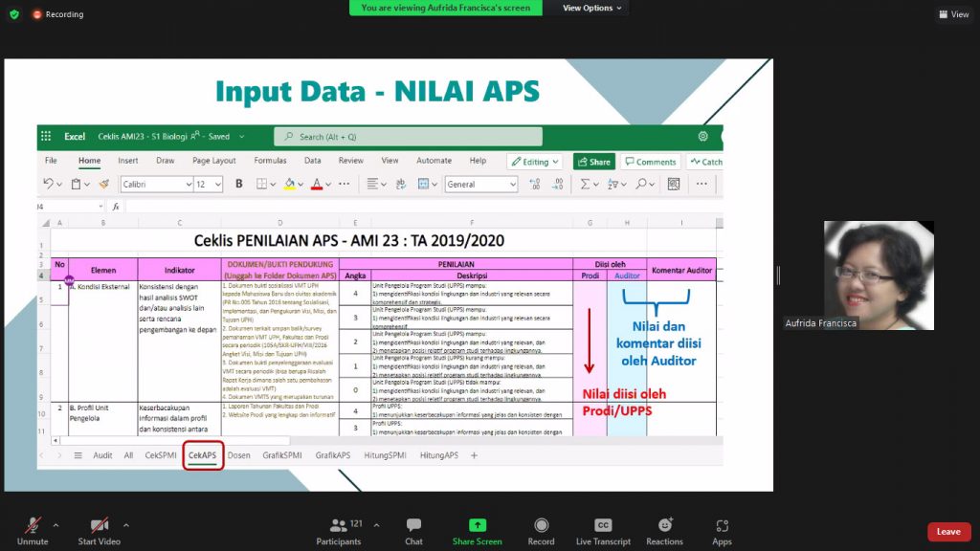The height and width of the screenshot is (551, 980).
Task: Switch to the CekAPS sheet tab
Action: pyautogui.click(x=203, y=455)
